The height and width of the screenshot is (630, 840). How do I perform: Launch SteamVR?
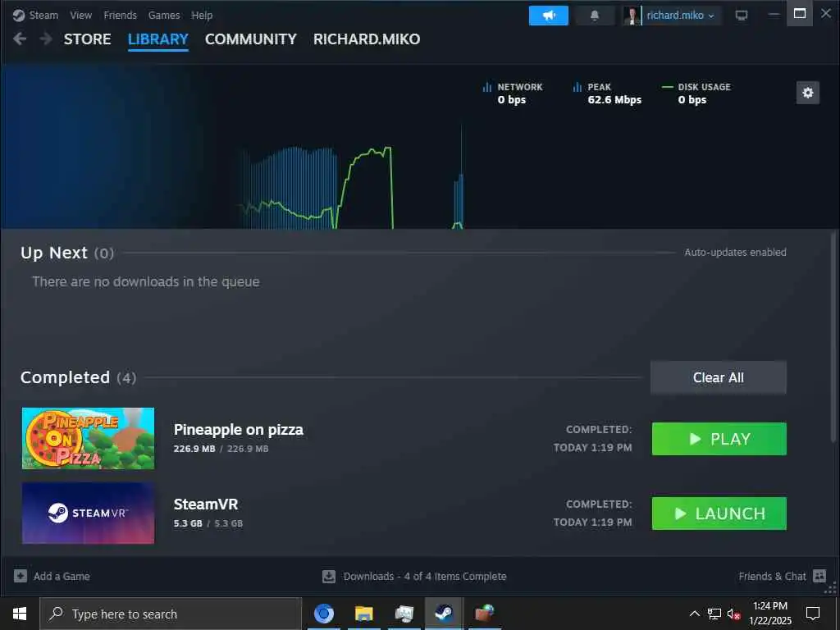pyautogui.click(x=719, y=514)
